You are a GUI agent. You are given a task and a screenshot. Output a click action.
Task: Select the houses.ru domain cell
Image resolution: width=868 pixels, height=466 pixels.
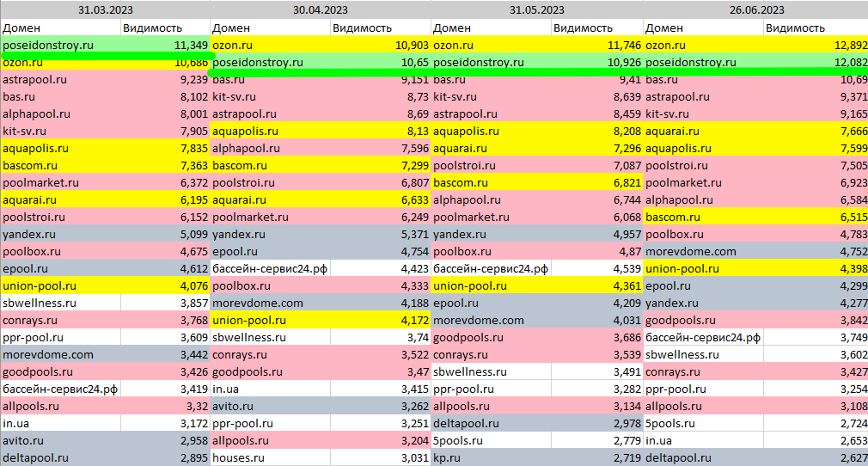point(271,457)
